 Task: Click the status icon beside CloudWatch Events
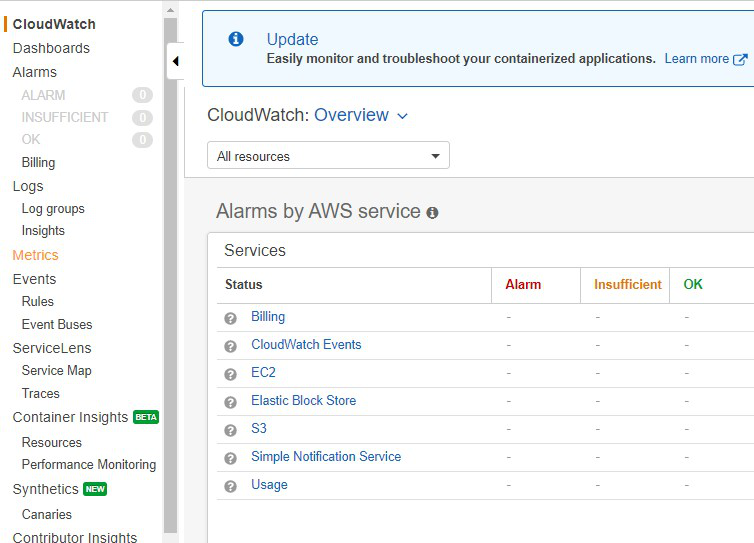[x=231, y=346]
